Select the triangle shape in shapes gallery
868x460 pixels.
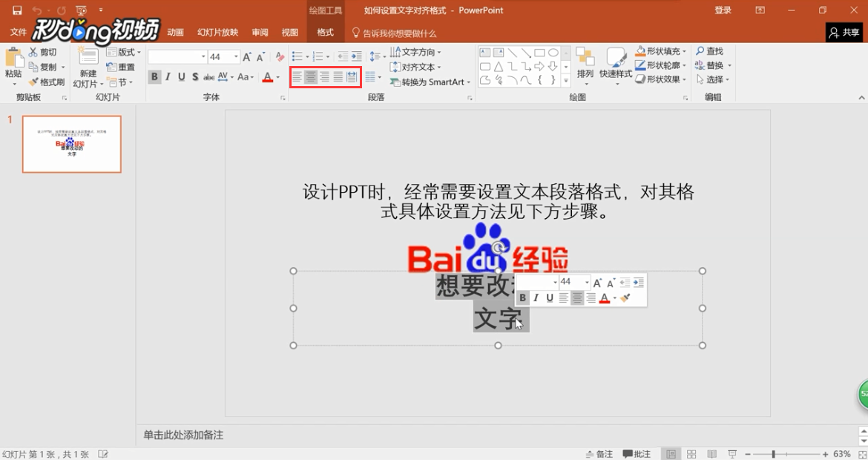[x=499, y=67]
